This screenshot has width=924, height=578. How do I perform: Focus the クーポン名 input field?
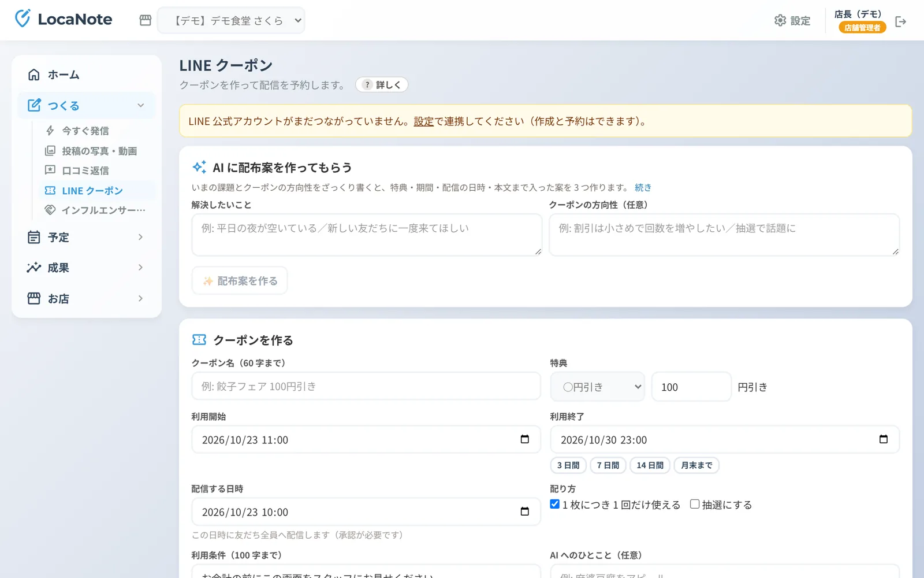click(x=366, y=386)
